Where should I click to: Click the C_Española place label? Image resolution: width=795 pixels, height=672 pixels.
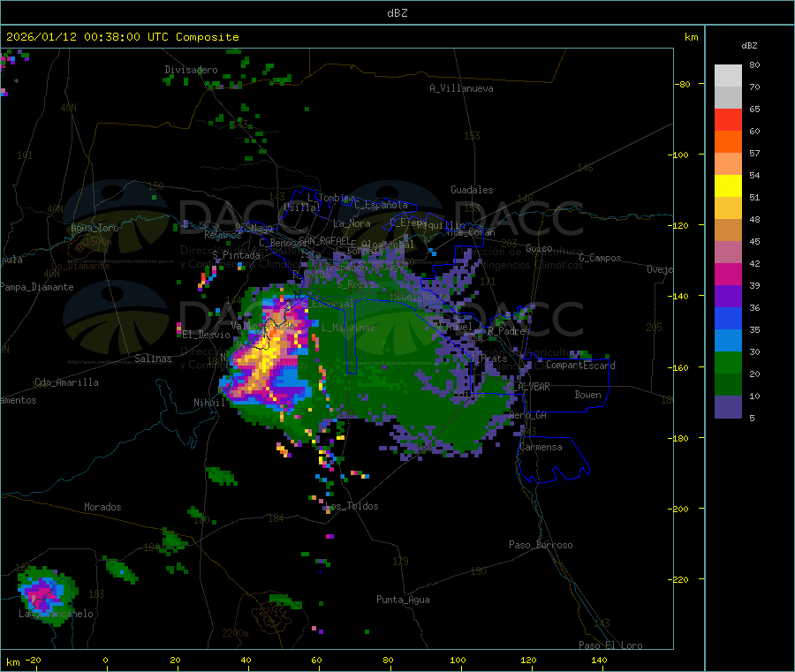pyautogui.click(x=382, y=205)
